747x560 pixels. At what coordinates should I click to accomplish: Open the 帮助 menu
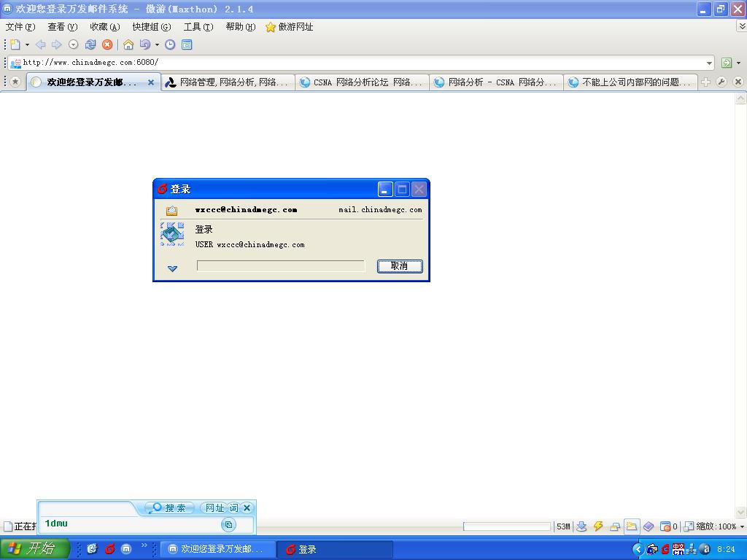241,27
